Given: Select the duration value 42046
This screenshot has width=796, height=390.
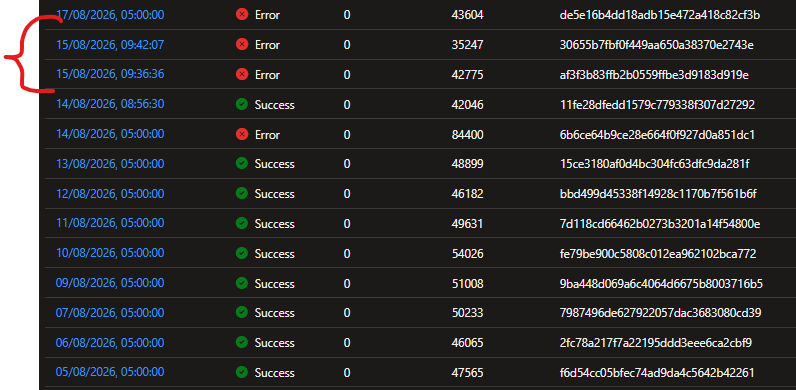Looking at the screenshot, I should (468, 105).
